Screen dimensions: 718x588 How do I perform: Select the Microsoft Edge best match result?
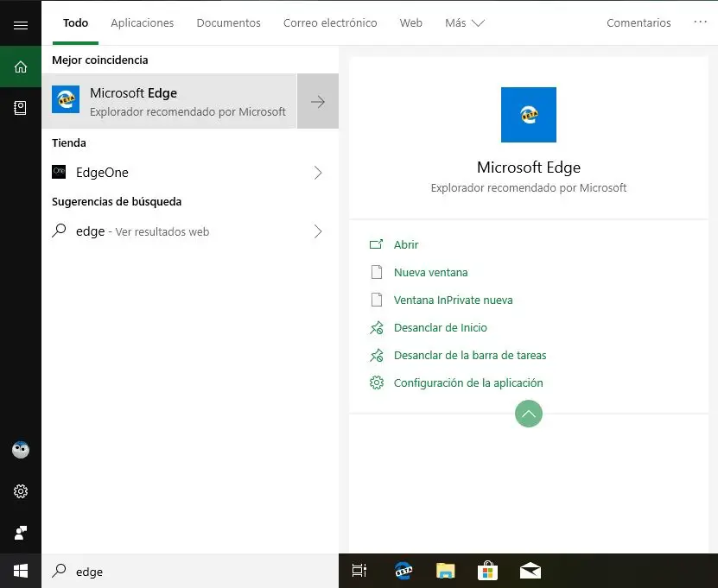(x=169, y=101)
